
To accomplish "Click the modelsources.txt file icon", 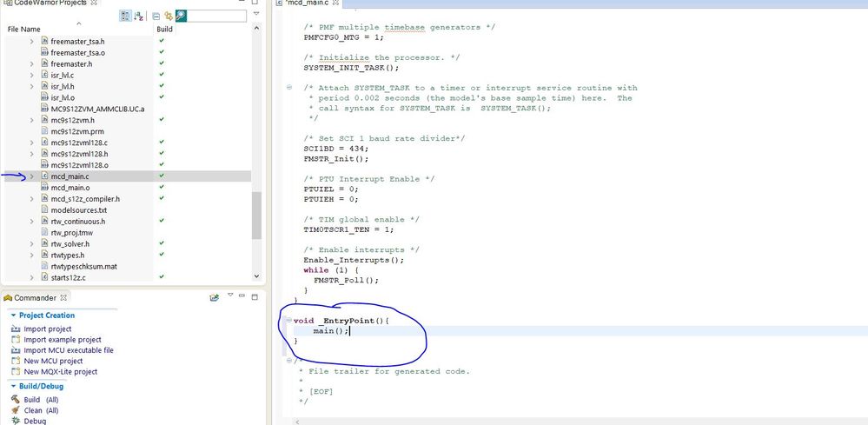I will [45, 209].
